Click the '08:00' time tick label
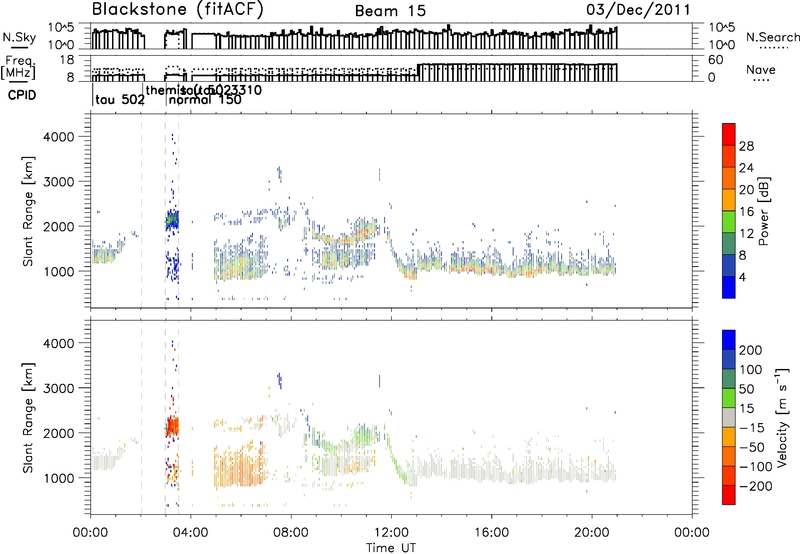The height and width of the screenshot is (554, 800). [x=291, y=533]
